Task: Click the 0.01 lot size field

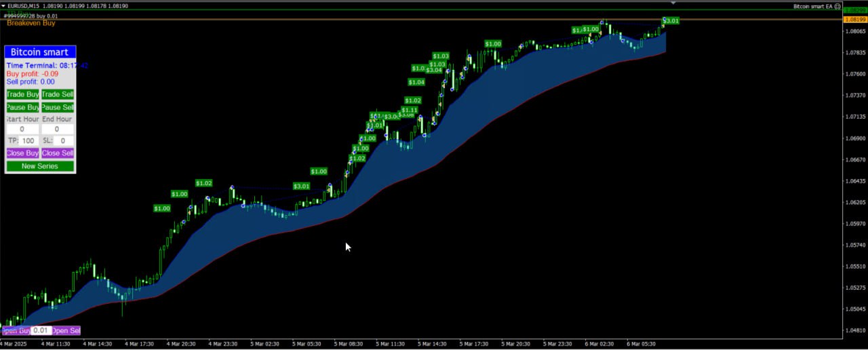Action: tap(41, 331)
